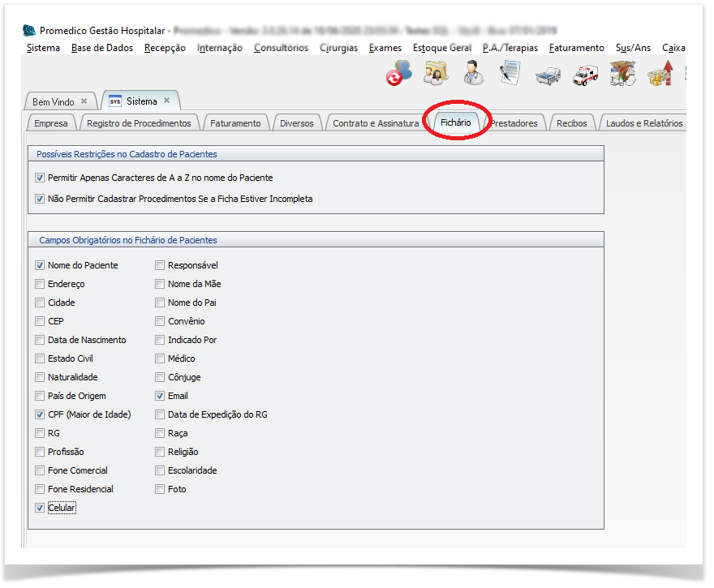Screen dimensions: 714x588
Task: Open the patient records folder icon
Action: (x=436, y=74)
